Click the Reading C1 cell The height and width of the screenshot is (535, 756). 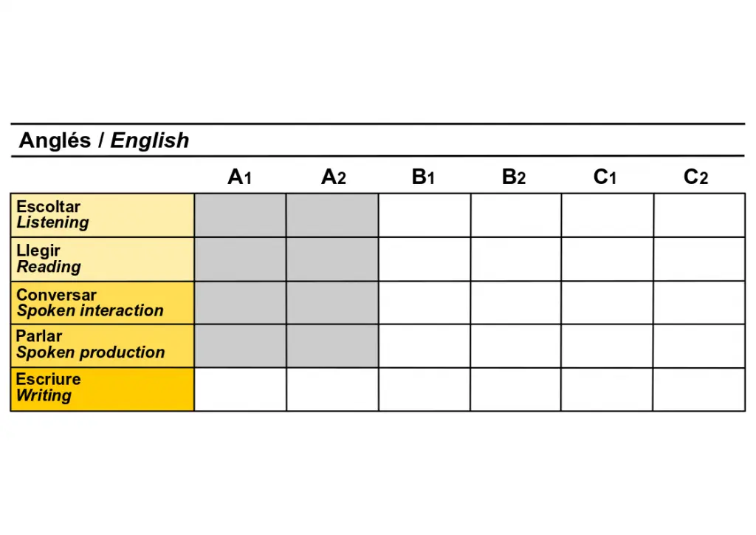tap(607, 259)
